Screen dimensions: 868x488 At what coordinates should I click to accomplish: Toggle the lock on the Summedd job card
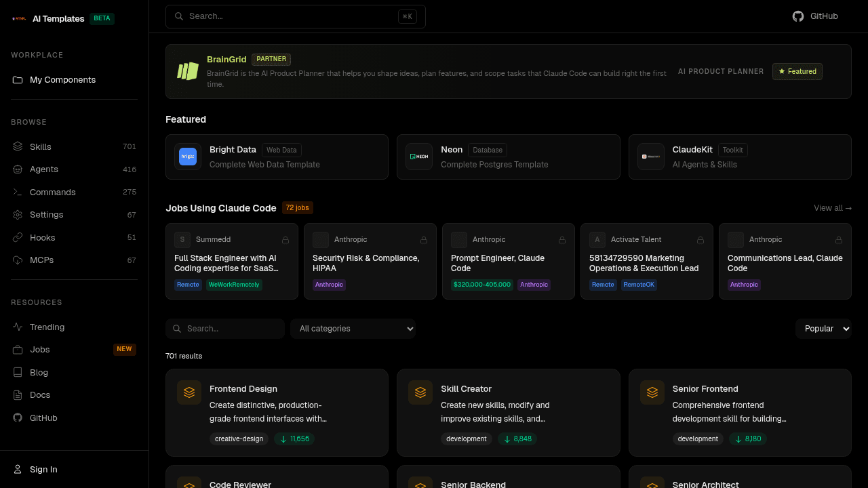[285, 240]
